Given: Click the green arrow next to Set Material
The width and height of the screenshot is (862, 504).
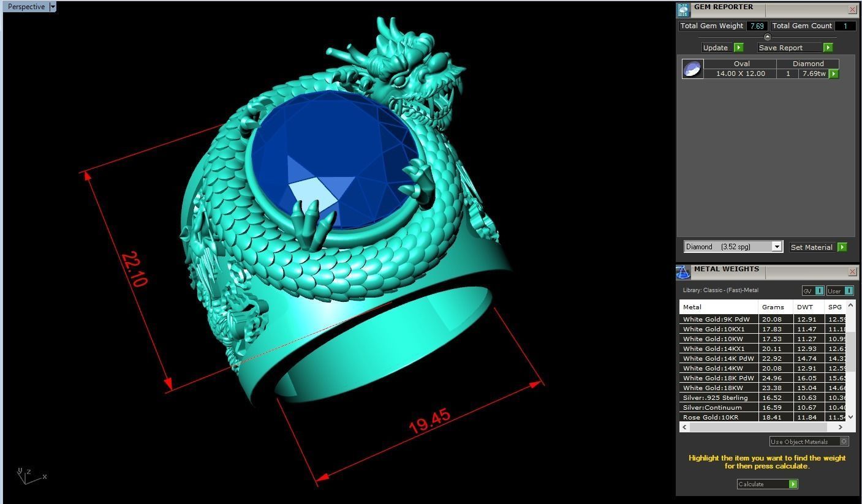Looking at the screenshot, I should click(842, 247).
